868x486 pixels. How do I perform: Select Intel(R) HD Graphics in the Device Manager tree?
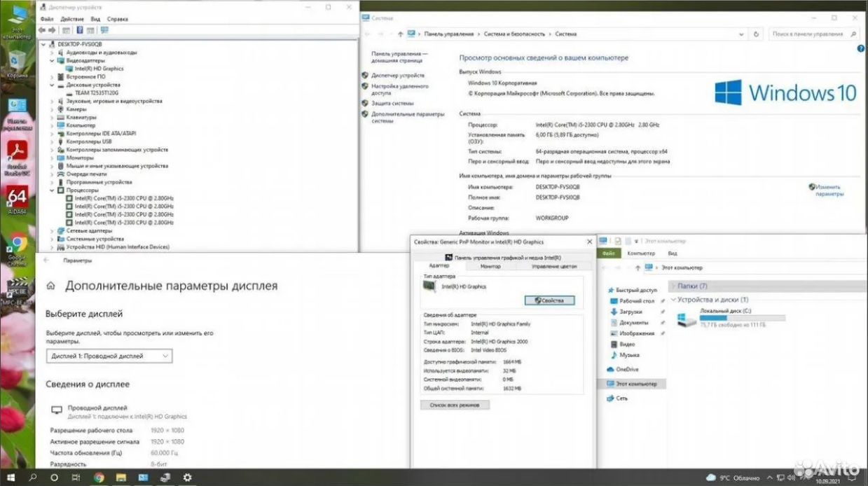[99, 69]
